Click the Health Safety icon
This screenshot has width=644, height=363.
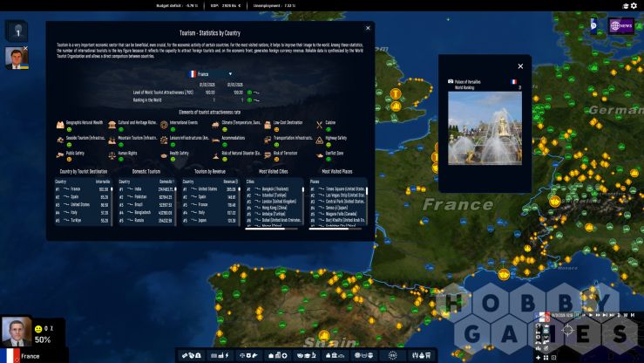coord(164,155)
